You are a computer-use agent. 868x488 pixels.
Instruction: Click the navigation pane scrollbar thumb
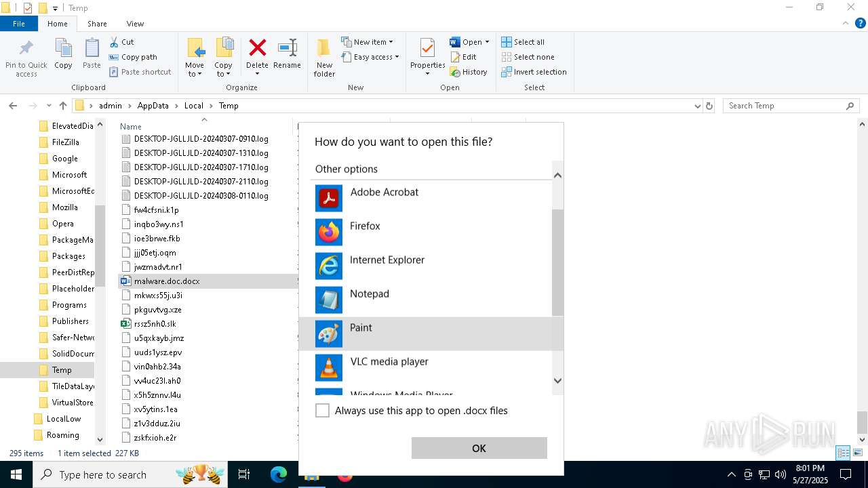[x=100, y=246]
